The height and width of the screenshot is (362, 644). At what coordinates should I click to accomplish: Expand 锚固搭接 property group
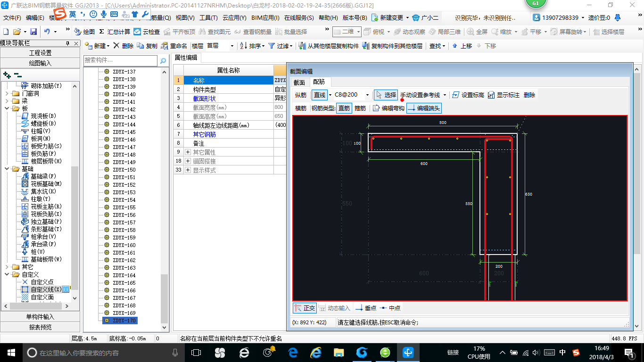click(188, 161)
